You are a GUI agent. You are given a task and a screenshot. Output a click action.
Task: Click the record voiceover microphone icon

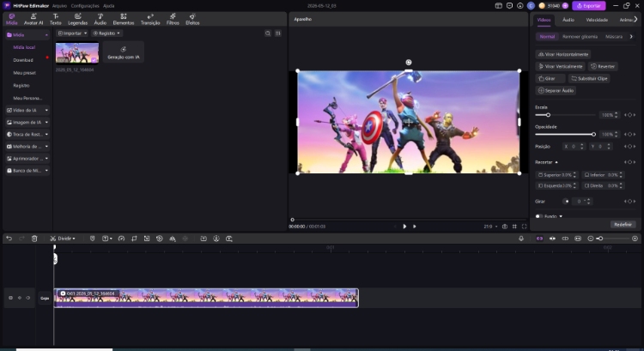click(x=521, y=239)
